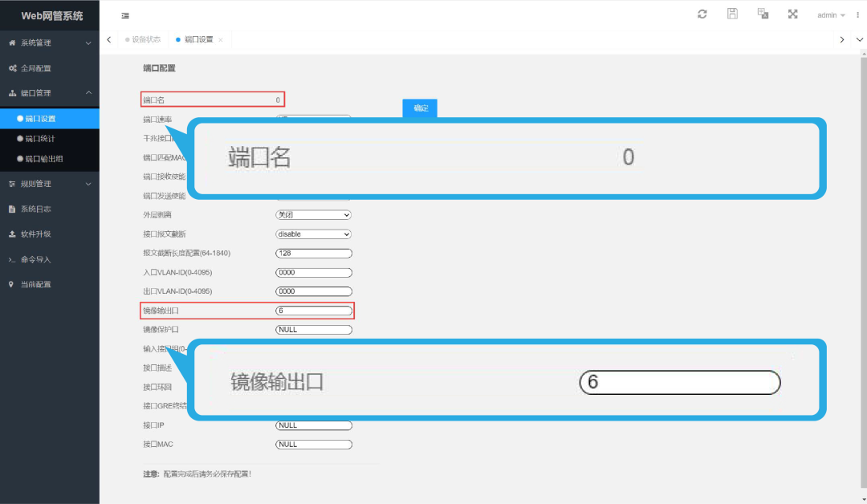This screenshot has height=504, width=867.
Task: Toggle fullscreen with the expand icon
Action: 793,14
